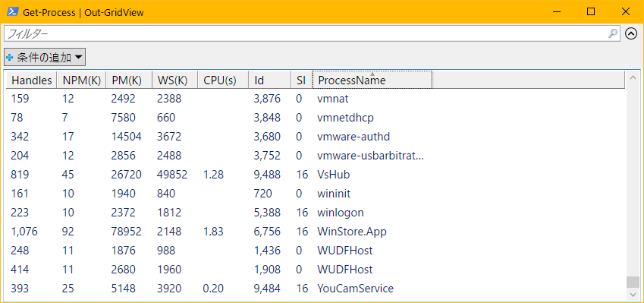Screen dimensions: 644x303
Task: Close the Out-GridView window
Action: [626, 12]
